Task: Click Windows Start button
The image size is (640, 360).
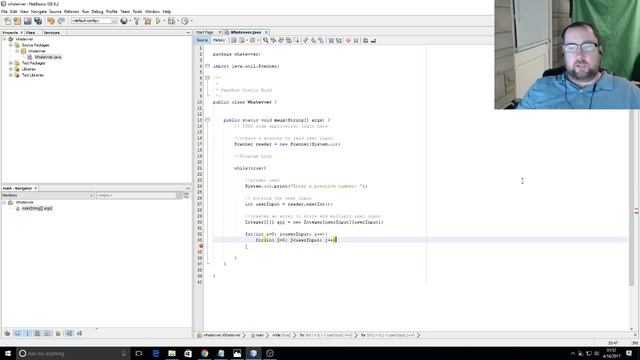Action: click(x=8, y=353)
